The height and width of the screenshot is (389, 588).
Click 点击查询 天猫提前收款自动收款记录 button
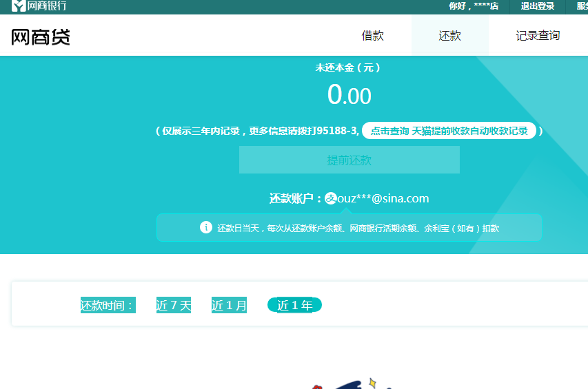449,131
